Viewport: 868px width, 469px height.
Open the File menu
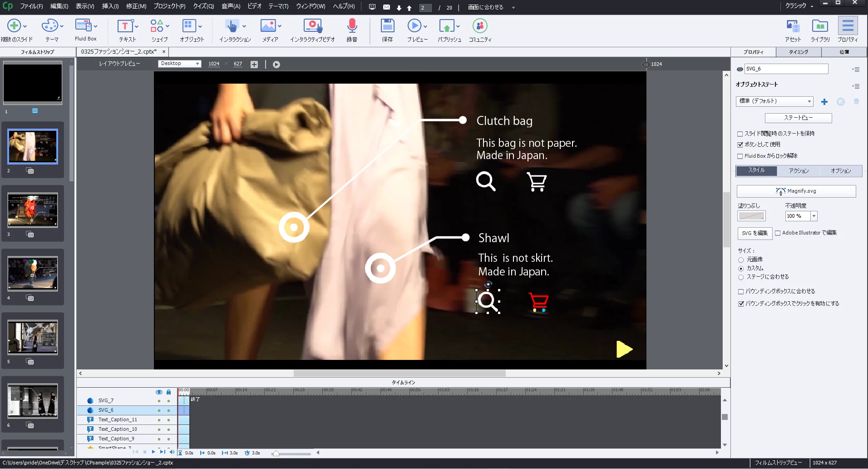point(31,6)
